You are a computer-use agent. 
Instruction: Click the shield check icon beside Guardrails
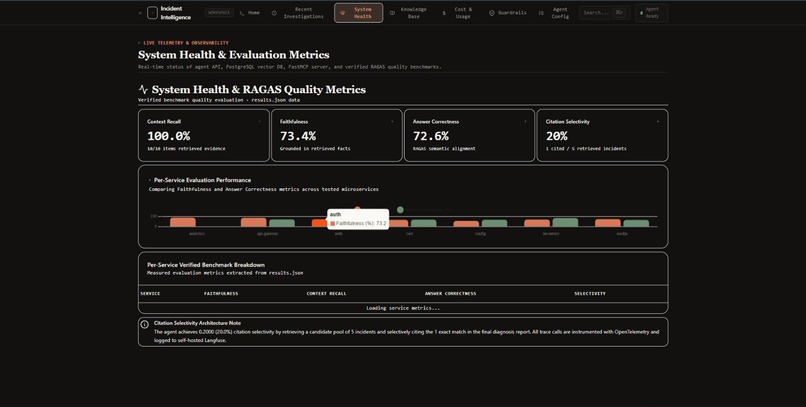491,13
